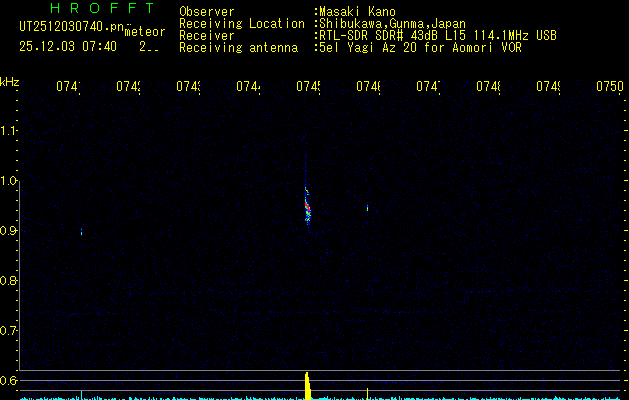629x400 pixels.
Task: Click the 1.0 kHz frequency axis label
Action: tap(8, 181)
